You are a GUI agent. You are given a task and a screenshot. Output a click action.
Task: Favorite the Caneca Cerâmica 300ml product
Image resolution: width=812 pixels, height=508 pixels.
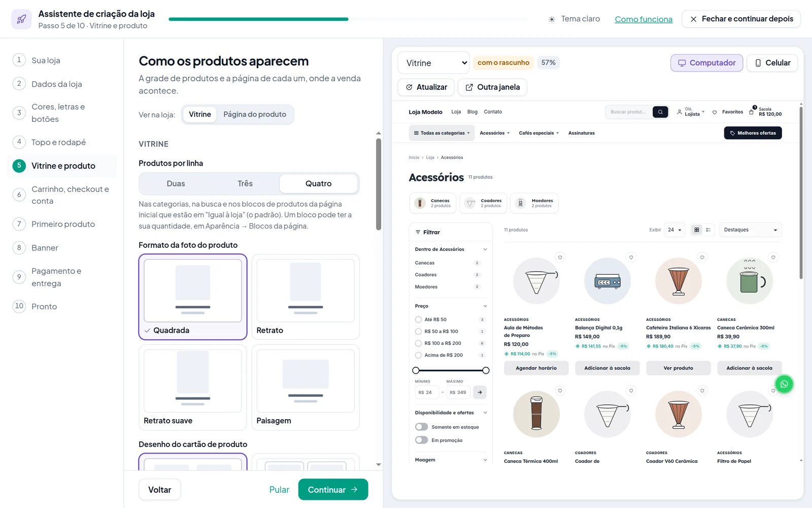click(x=773, y=258)
